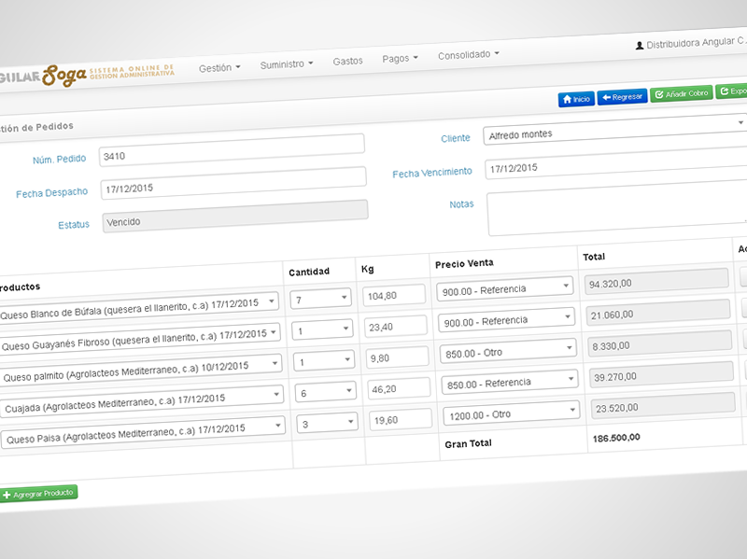Click the Notas text area
This screenshot has height=560, width=747.
tap(616, 211)
